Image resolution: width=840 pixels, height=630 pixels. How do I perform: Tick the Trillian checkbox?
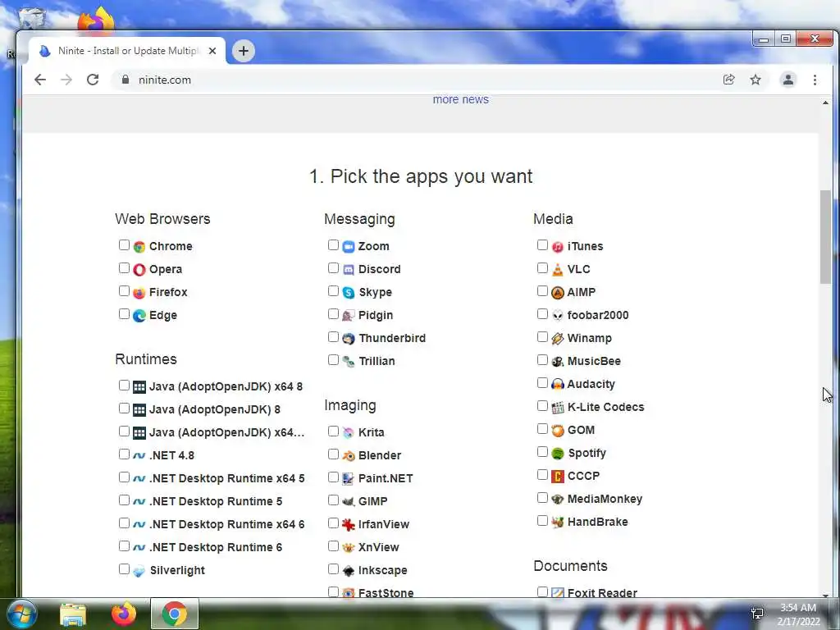coord(333,360)
